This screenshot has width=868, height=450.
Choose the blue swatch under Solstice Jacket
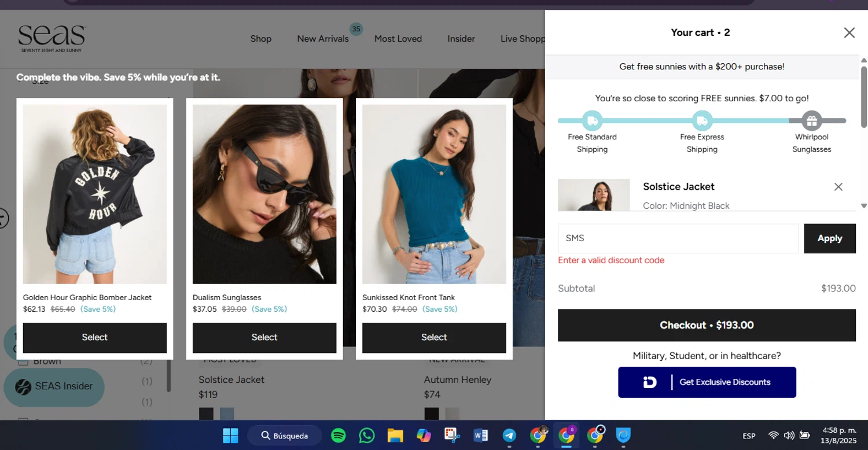[227, 414]
